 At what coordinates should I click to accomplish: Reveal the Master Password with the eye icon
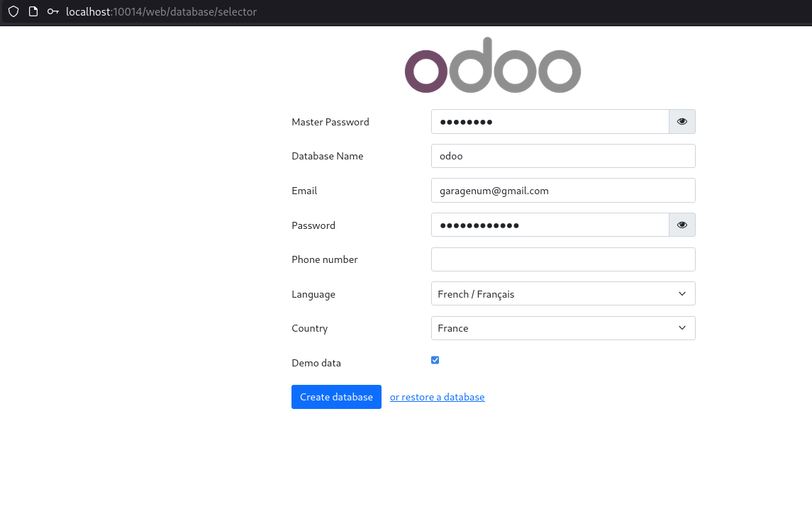coord(682,121)
